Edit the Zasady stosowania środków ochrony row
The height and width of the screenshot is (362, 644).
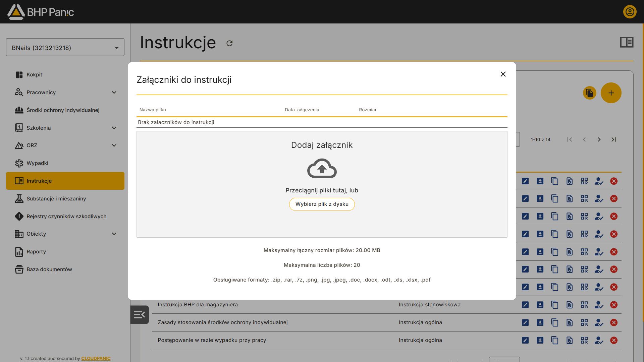[525, 322]
